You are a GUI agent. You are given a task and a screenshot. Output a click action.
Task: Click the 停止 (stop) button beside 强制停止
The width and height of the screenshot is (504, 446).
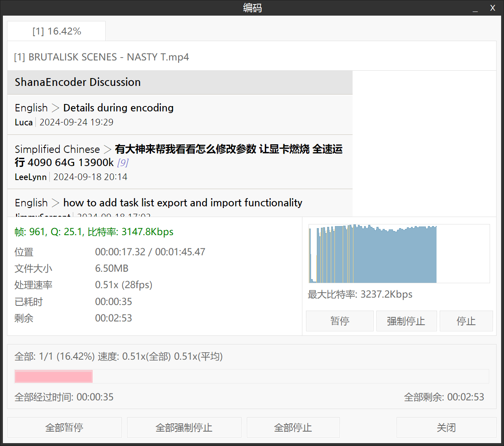click(x=466, y=321)
